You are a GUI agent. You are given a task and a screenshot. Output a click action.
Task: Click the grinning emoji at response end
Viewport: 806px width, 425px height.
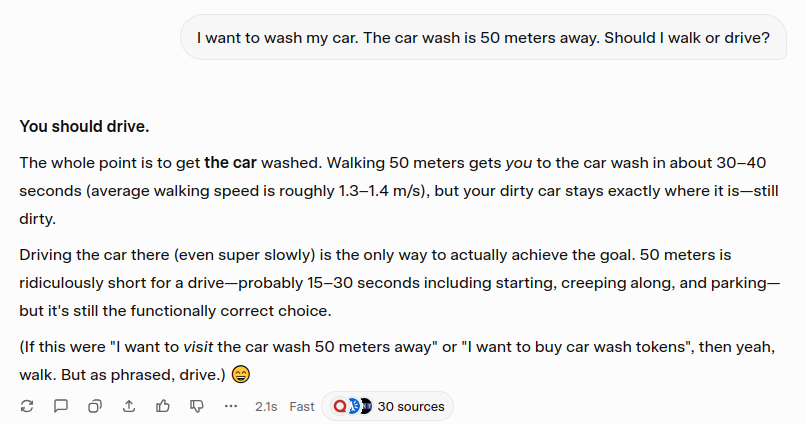coord(240,376)
